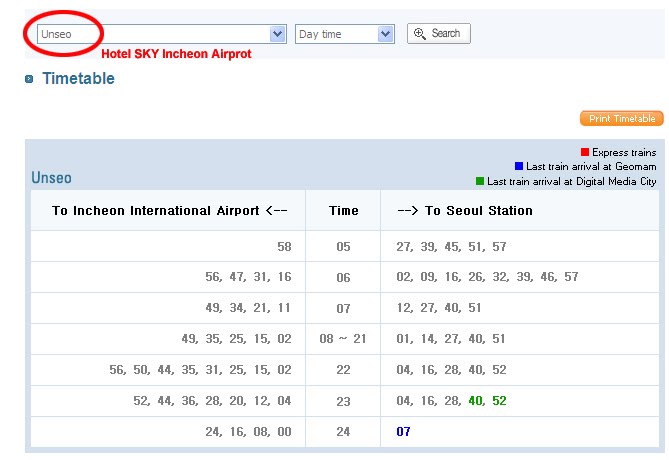This screenshot has width=669, height=460.
Task: Open the Unseo station dropdown arrow
Action: tap(277, 34)
